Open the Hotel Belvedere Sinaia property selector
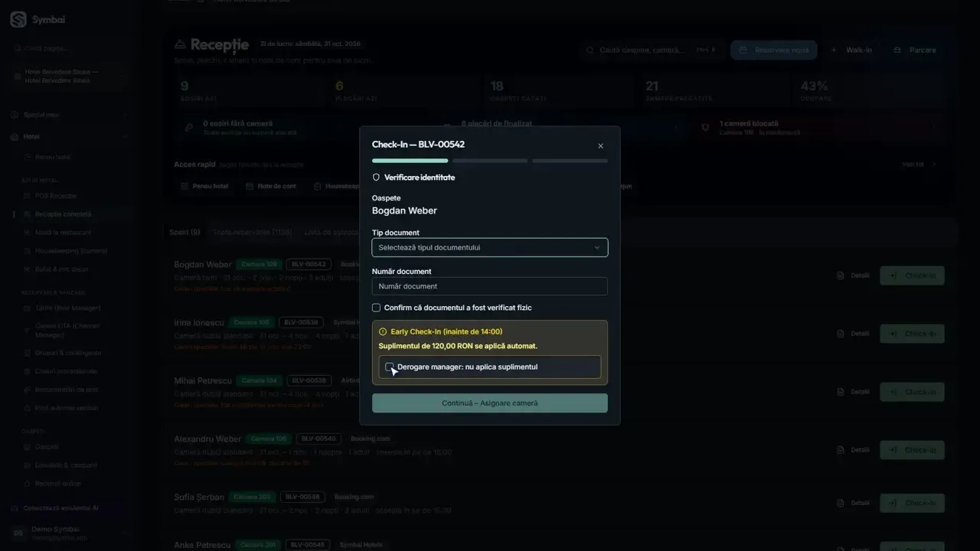Screen dimensions: 980x551 (x=69, y=76)
